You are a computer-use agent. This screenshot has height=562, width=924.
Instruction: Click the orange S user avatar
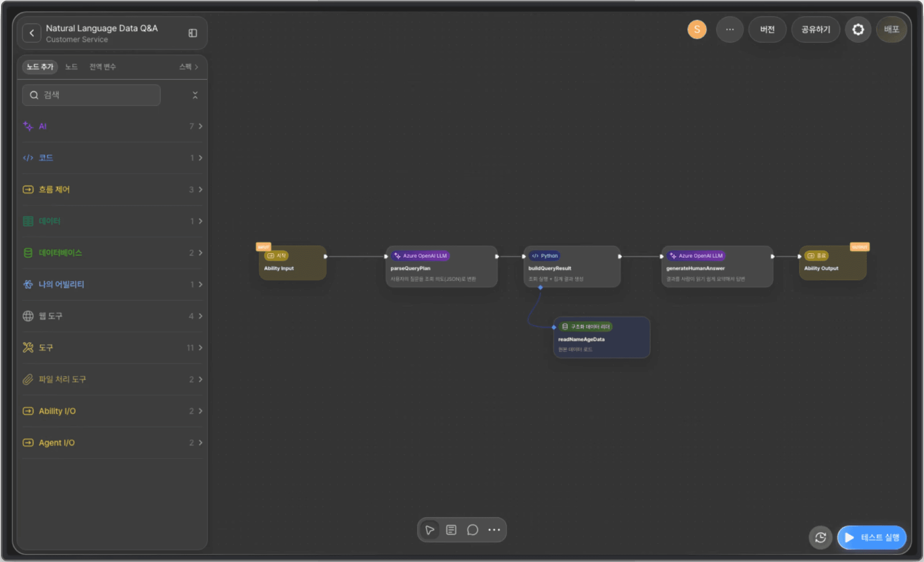(697, 30)
